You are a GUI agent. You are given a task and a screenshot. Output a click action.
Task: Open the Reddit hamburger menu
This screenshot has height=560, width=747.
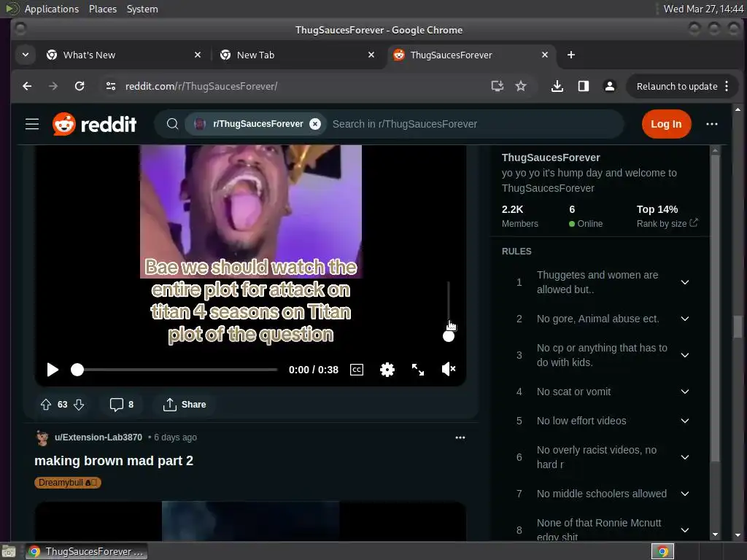click(32, 124)
